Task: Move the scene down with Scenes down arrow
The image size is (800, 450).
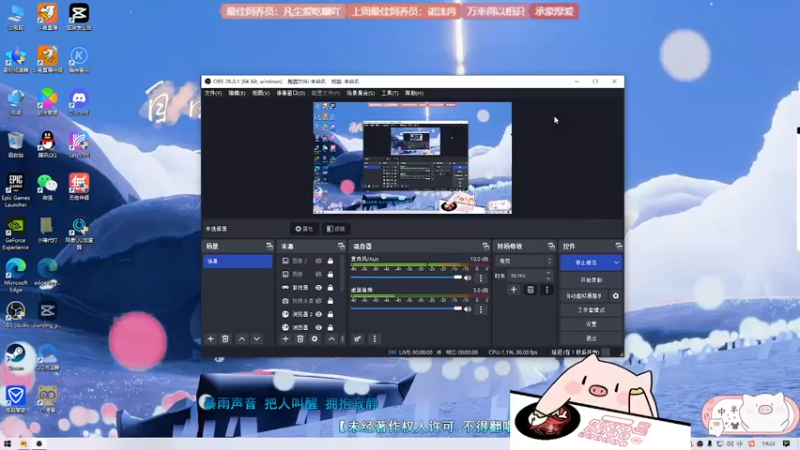Action: [x=257, y=339]
